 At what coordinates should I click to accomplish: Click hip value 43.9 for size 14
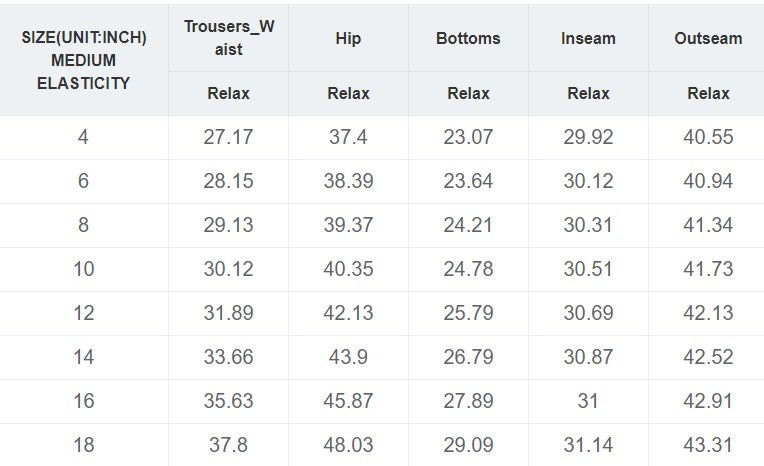coord(348,357)
